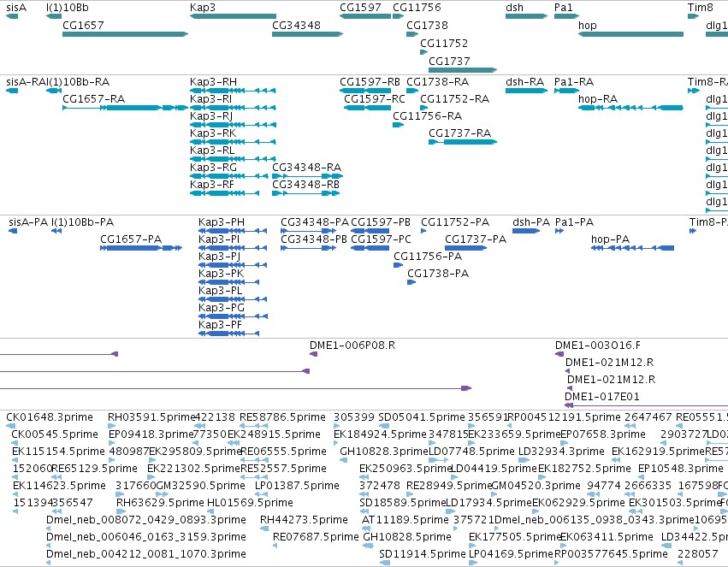The width and height of the screenshot is (728, 567).
Task: Select the CG1597 gene bar
Action: tap(365, 16)
